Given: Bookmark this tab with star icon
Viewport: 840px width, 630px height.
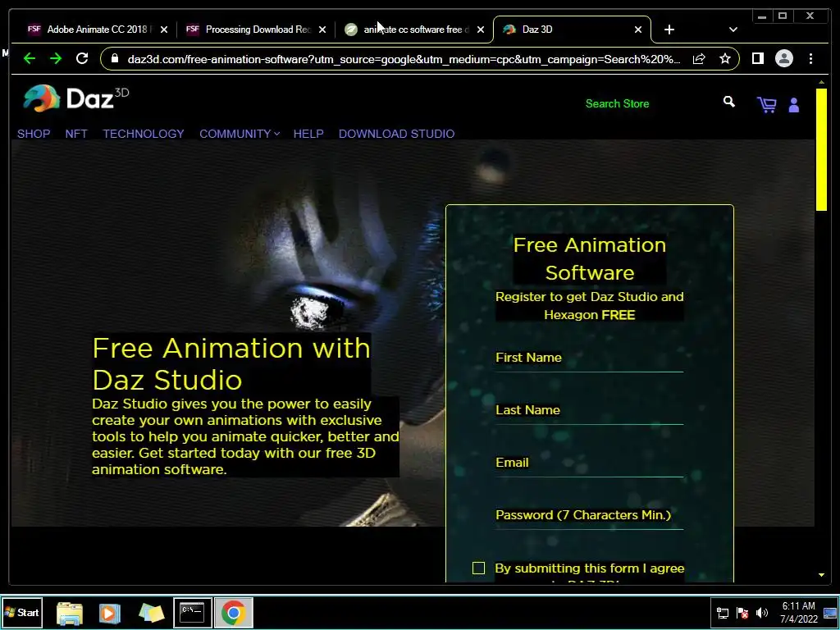Looking at the screenshot, I should click(725, 58).
